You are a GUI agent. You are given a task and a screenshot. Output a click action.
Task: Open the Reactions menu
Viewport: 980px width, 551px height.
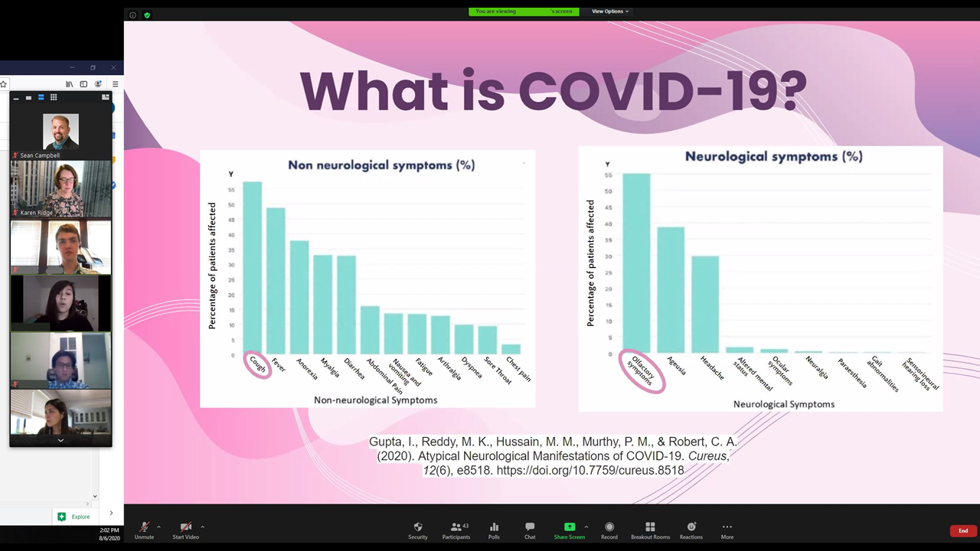point(691,530)
